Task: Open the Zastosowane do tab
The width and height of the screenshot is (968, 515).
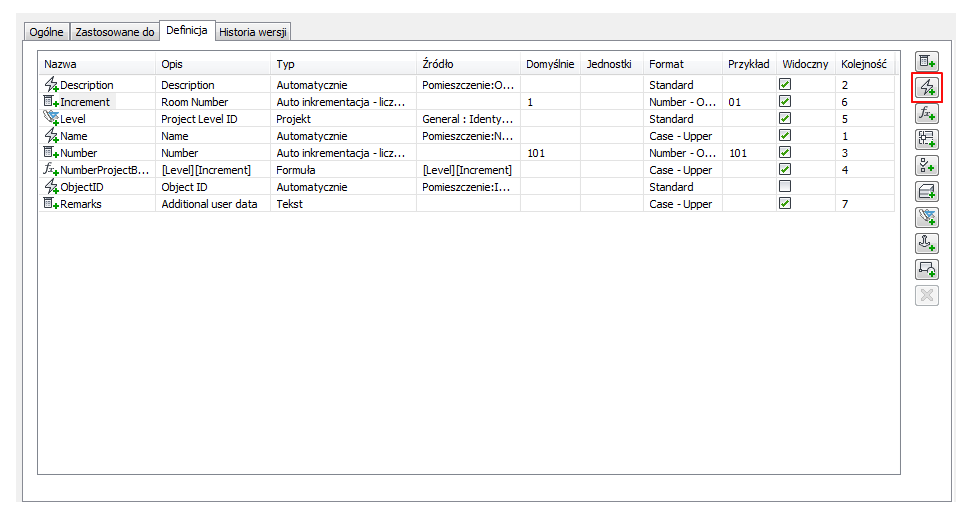Action: pos(115,31)
